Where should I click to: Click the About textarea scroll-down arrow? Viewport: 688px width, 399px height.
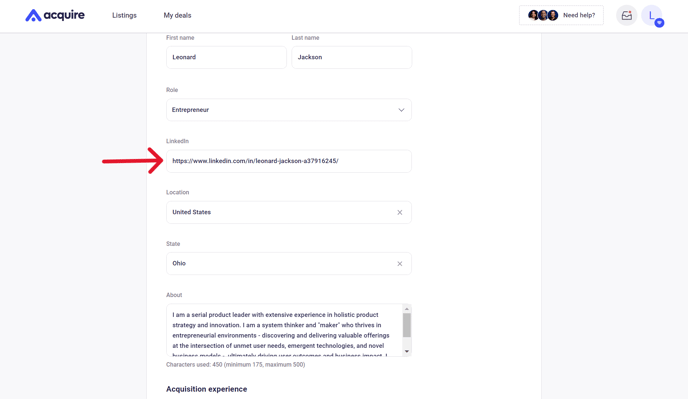[407, 351]
